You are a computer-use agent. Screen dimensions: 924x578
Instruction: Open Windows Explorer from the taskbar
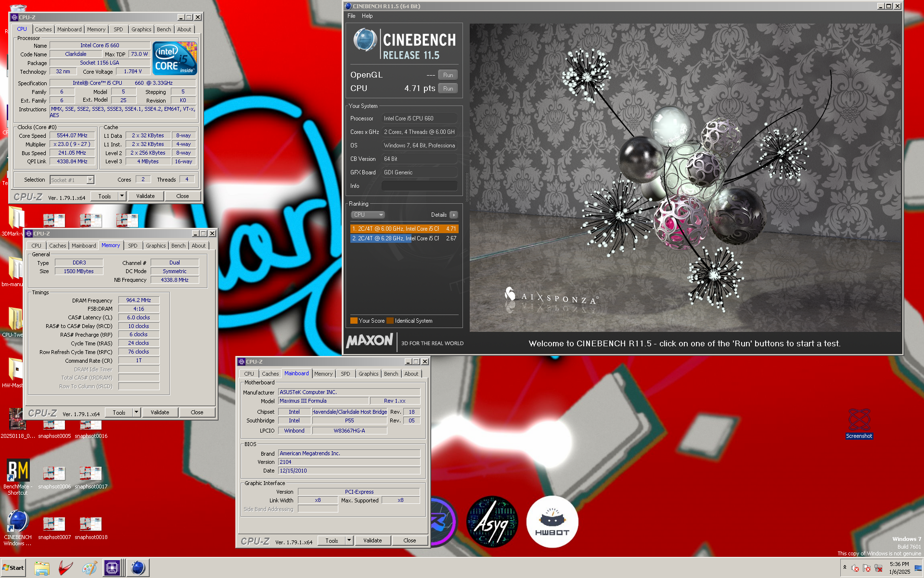pos(42,568)
